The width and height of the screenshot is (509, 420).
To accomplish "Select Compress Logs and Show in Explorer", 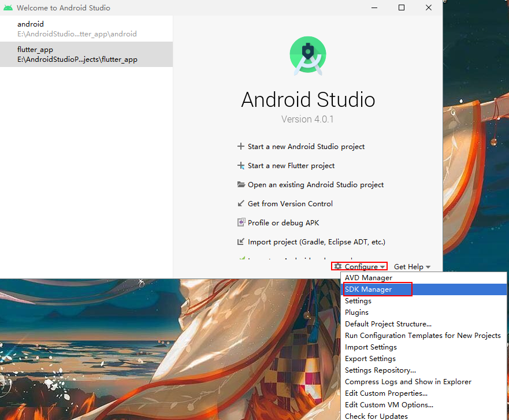I will [423, 382].
